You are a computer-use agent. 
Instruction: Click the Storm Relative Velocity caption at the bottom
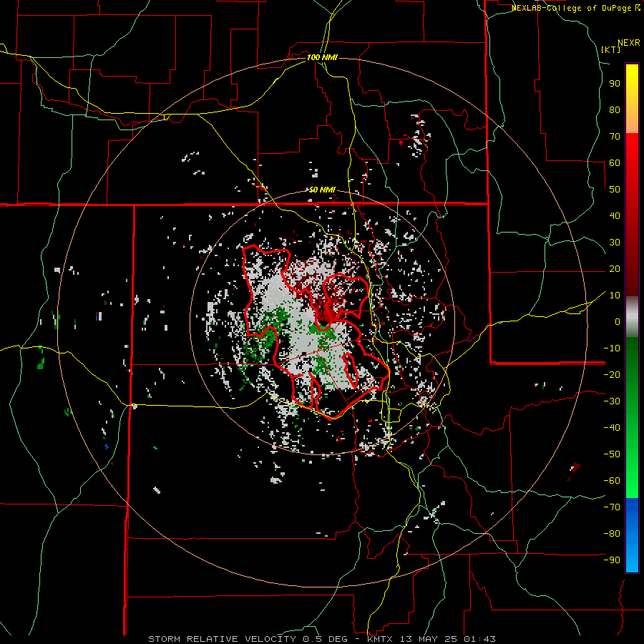[x=322, y=639]
